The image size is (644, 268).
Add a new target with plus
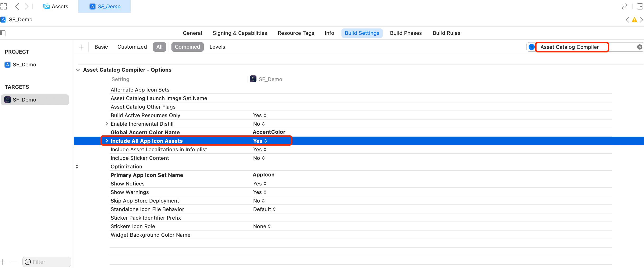pos(3,262)
